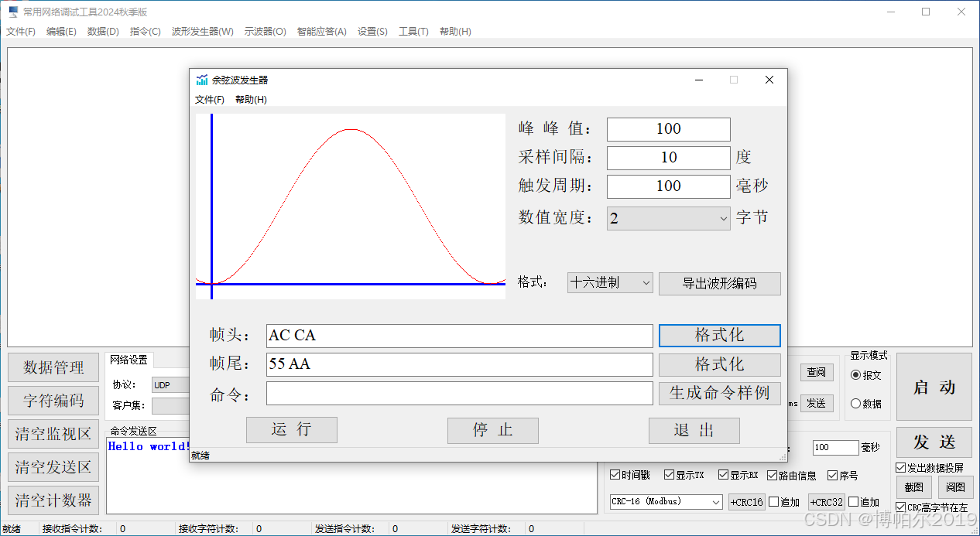980x536 pixels.
Task: Click the 退出 button
Action: pos(694,430)
